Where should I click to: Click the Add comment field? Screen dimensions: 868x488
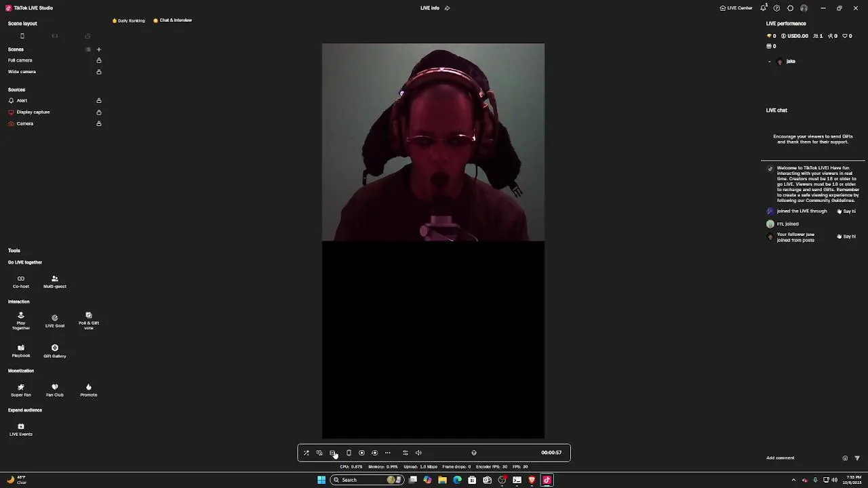pos(800,458)
